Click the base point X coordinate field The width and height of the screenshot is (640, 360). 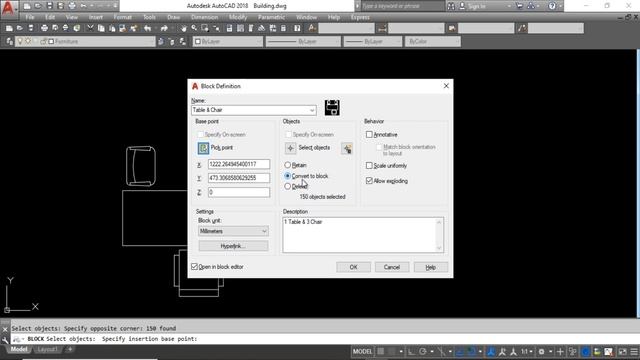pyautogui.click(x=239, y=164)
